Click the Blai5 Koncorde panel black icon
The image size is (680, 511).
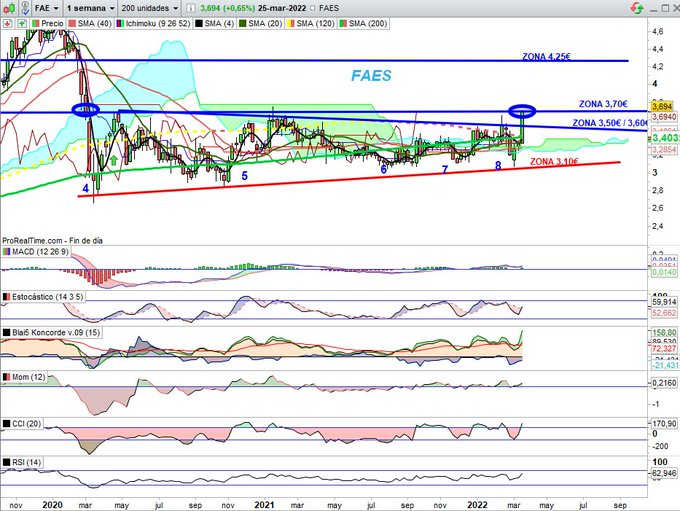[7, 332]
